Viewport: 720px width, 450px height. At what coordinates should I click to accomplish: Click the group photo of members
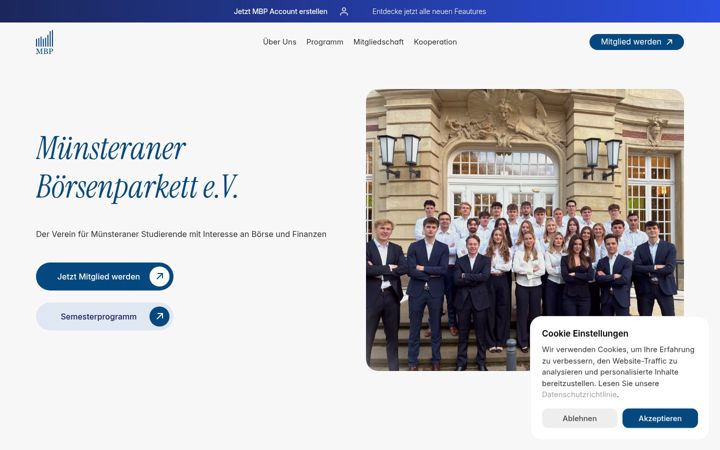tap(525, 230)
